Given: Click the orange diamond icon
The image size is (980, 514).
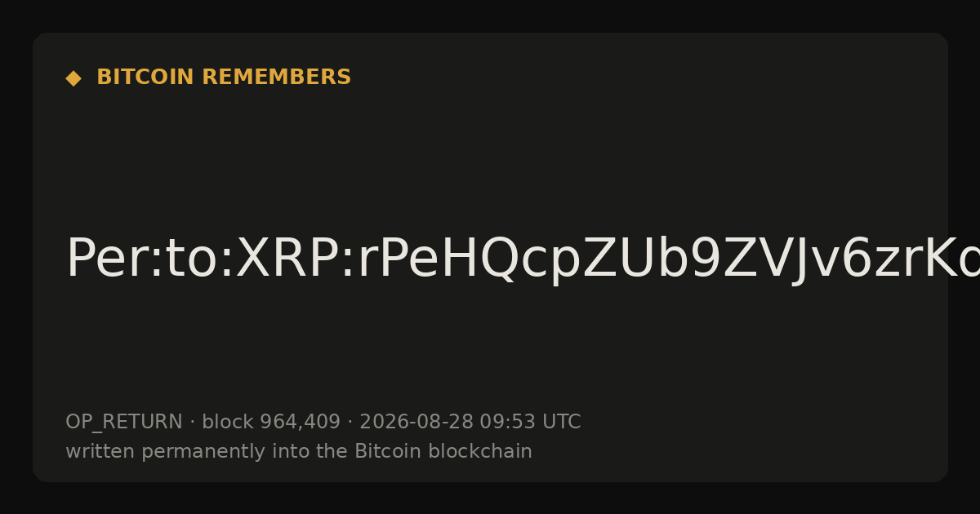Looking at the screenshot, I should (73, 78).
